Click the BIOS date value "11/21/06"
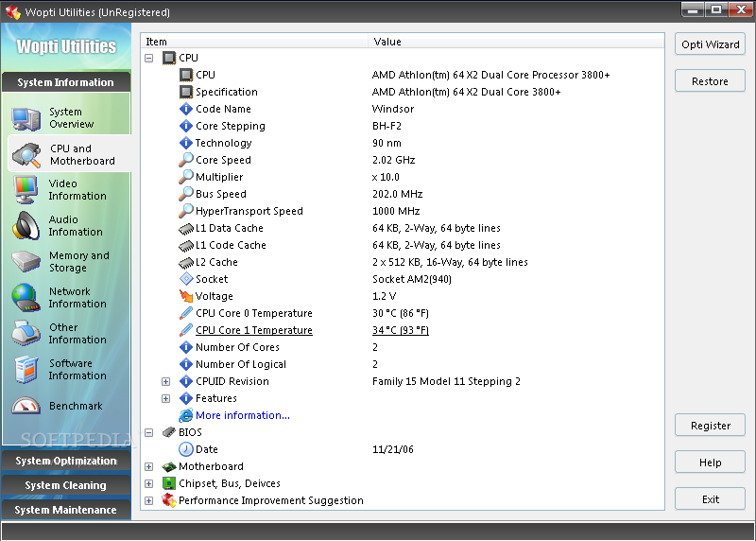The height and width of the screenshot is (541, 756). [x=393, y=449]
